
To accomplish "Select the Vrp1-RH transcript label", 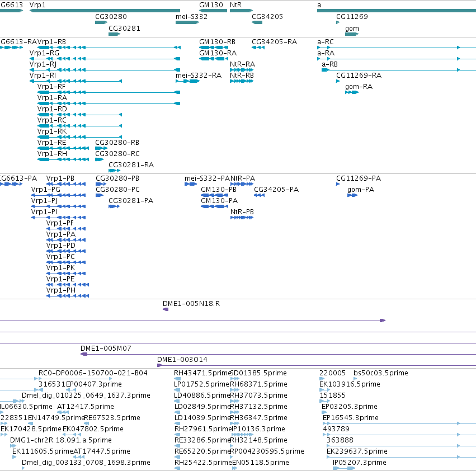I will (x=52, y=154).
